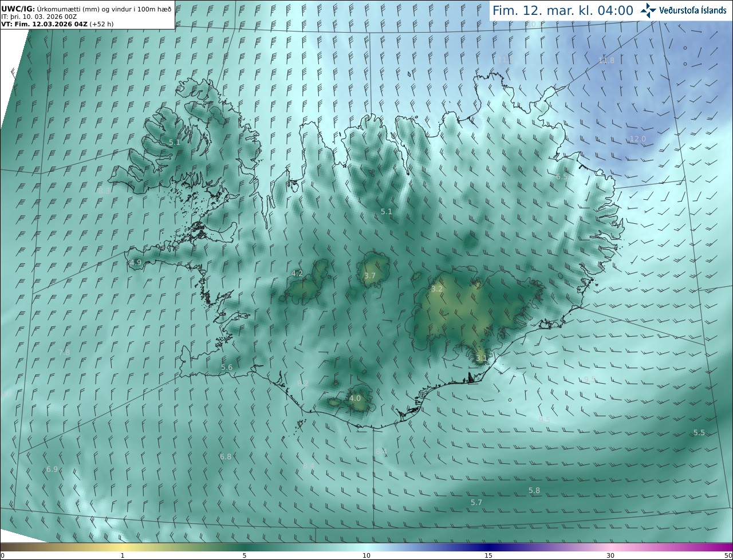Click the 15 label on the color scale
The image size is (733, 560).
coord(488,555)
